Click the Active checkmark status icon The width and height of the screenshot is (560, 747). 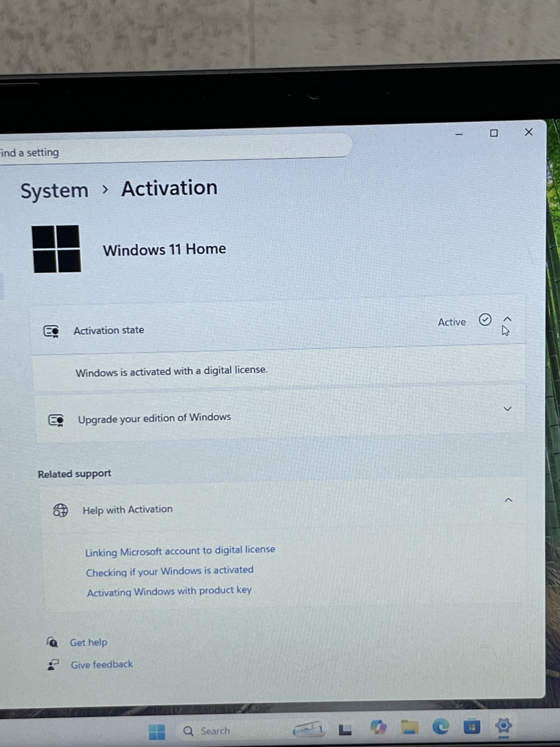[485, 320]
